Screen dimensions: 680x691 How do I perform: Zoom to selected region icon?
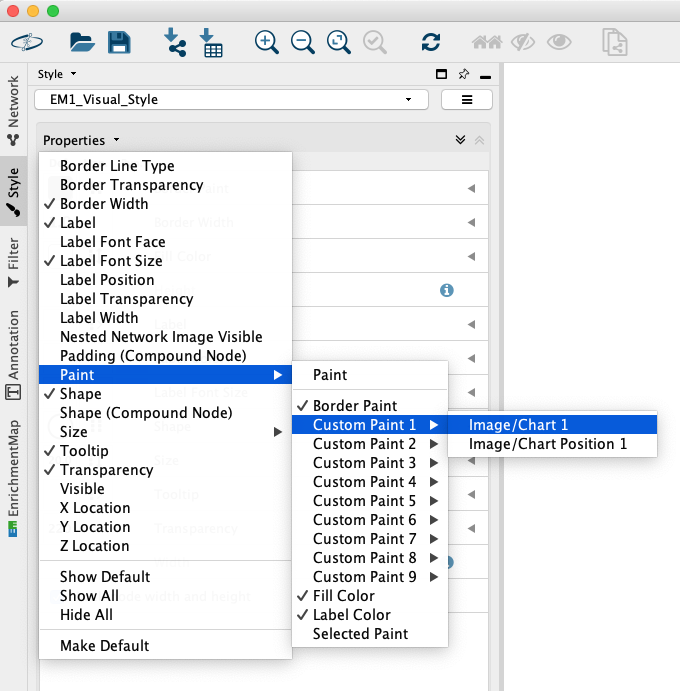[375, 42]
